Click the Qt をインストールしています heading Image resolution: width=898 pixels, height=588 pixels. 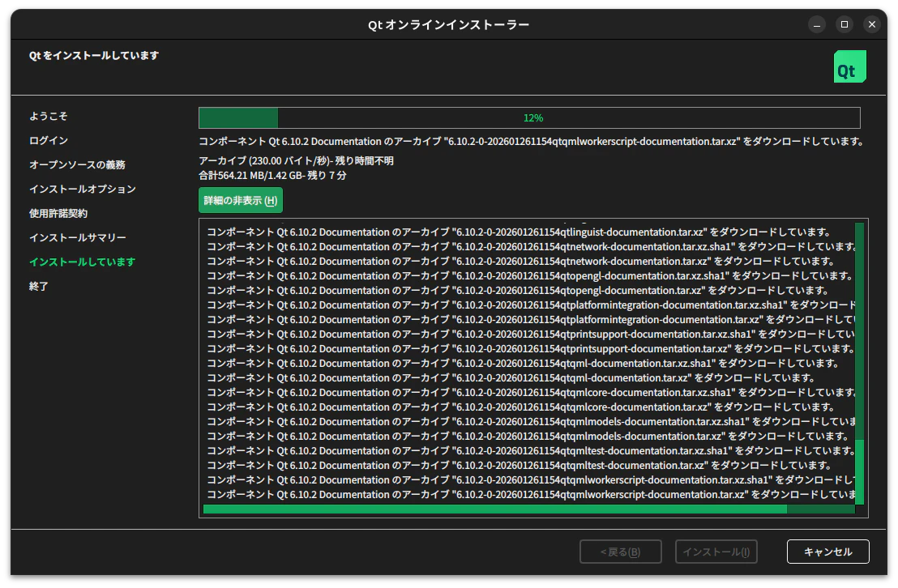click(x=94, y=56)
